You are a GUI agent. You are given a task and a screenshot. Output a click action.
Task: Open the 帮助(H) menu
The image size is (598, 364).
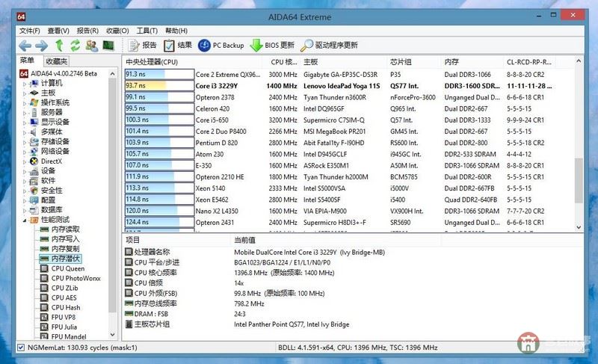coord(176,31)
